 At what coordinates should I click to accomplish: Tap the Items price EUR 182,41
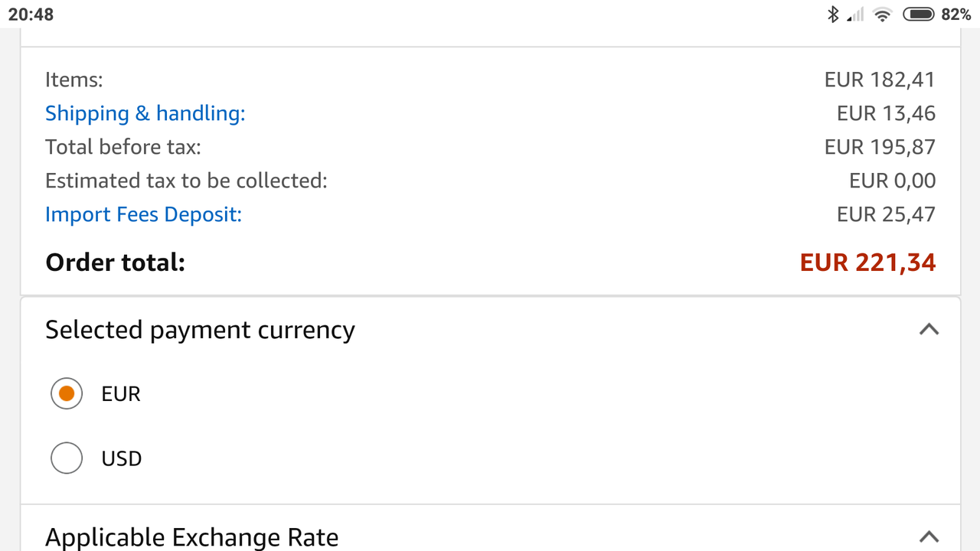point(880,80)
